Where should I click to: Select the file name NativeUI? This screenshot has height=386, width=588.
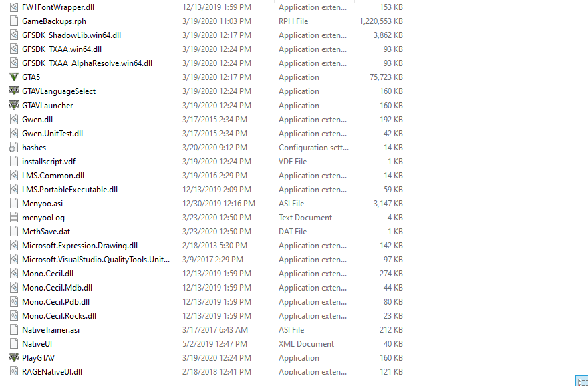37,344
